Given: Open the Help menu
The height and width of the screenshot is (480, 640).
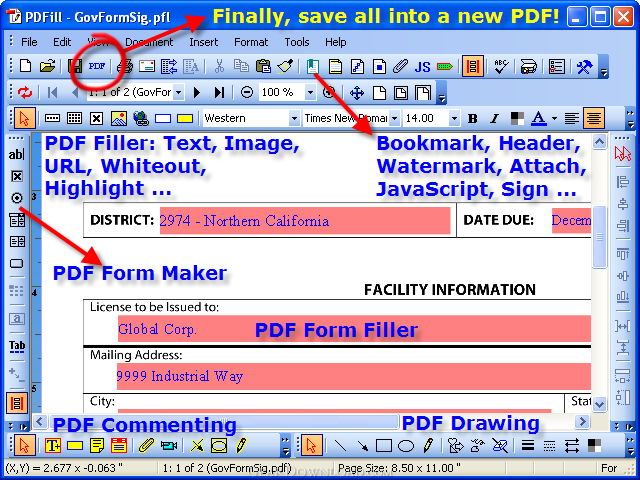Looking at the screenshot, I should click(x=336, y=42).
